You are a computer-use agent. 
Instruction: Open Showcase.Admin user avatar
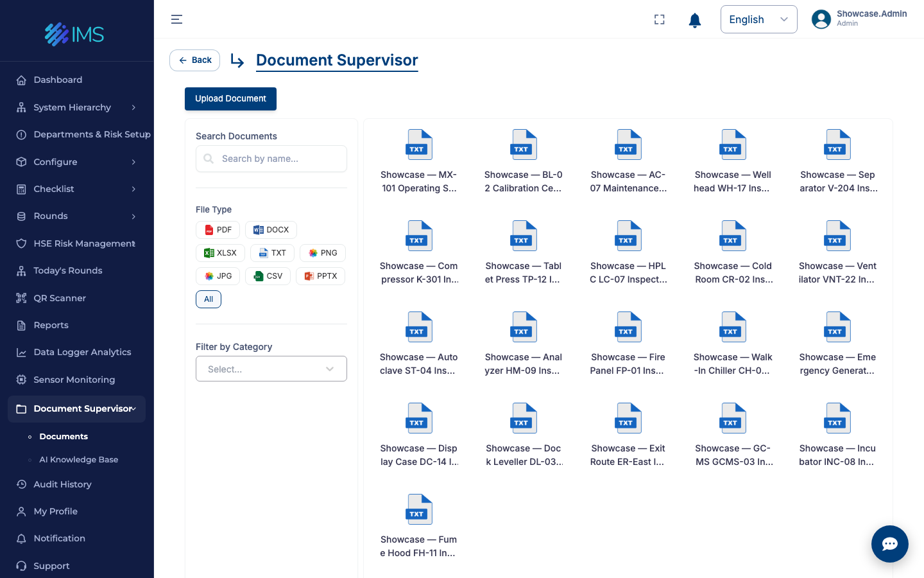coord(821,19)
